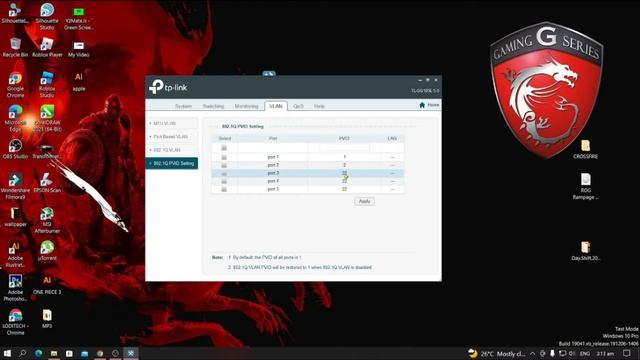Select the port 4 cell
This screenshot has height=360, width=640.
click(273, 181)
